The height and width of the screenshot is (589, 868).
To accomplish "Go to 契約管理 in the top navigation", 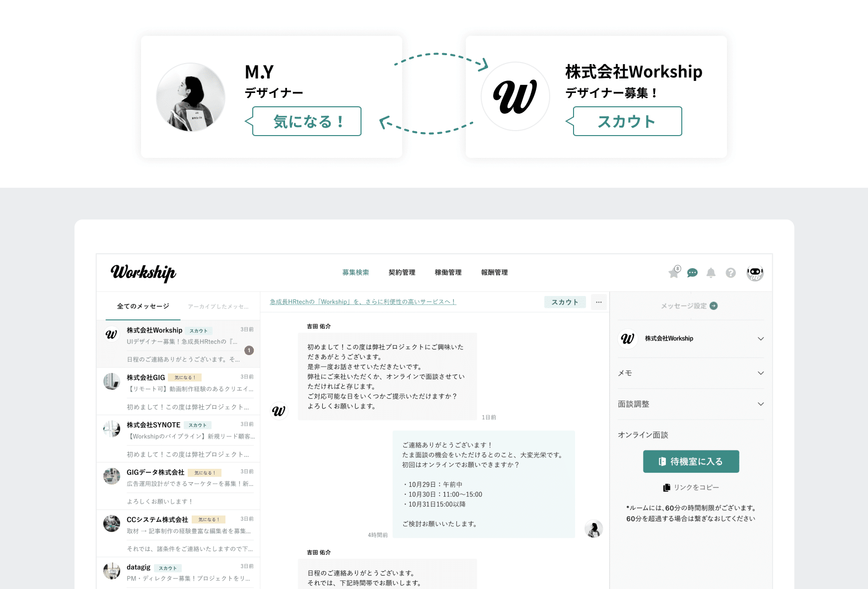I will pyautogui.click(x=402, y=272).
